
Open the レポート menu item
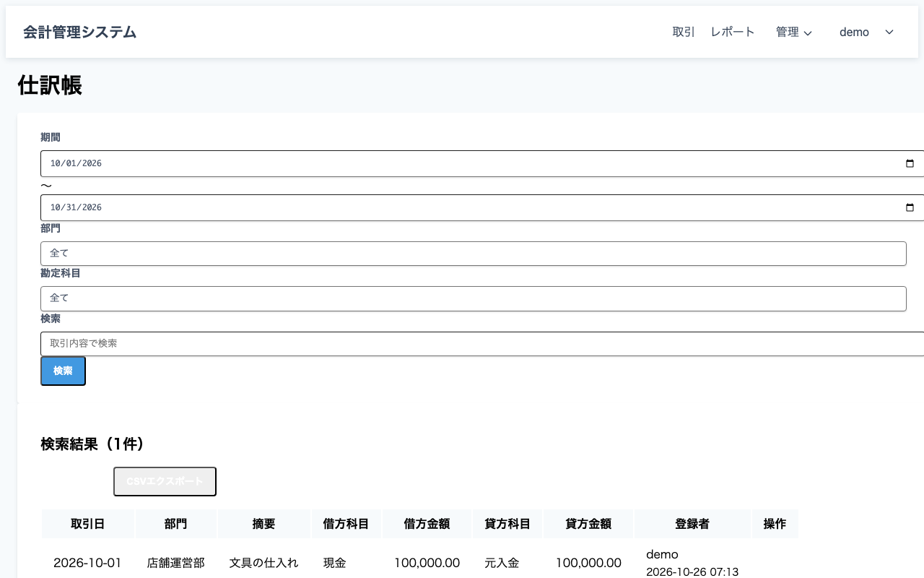(733, 32)
